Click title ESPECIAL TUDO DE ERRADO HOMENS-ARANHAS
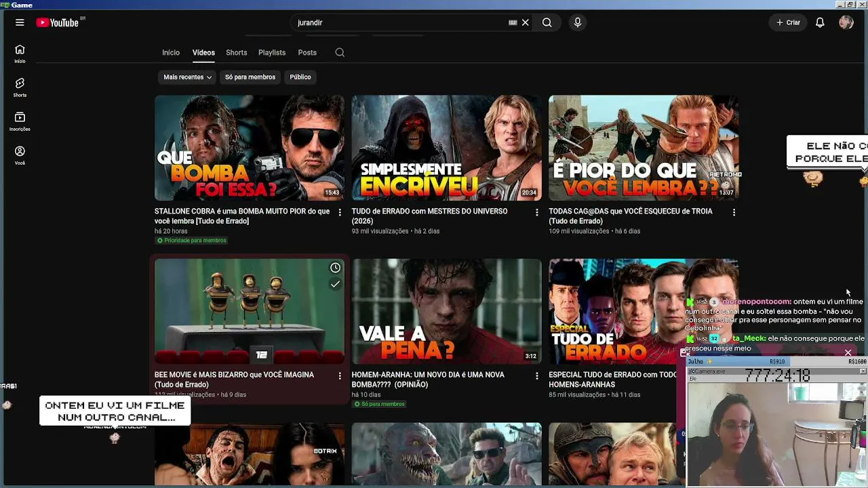 [x=613, y=380]
